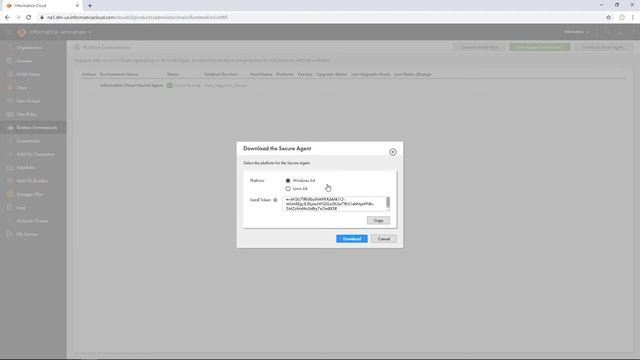Open File Servers in the sidebar
The image size is (640, 360).
click(x=27, y=234)
